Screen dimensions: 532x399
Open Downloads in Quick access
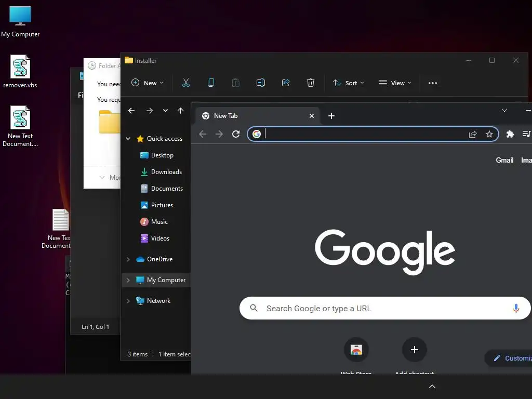pyautogui.click(x=161, y=171)
